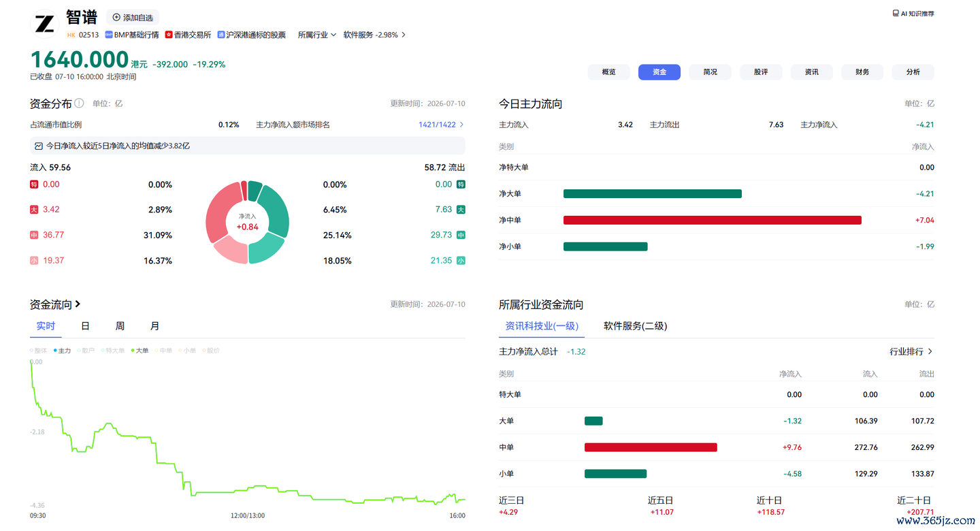Toggle the 散户 series in chart legend

[x=86, y=351]
